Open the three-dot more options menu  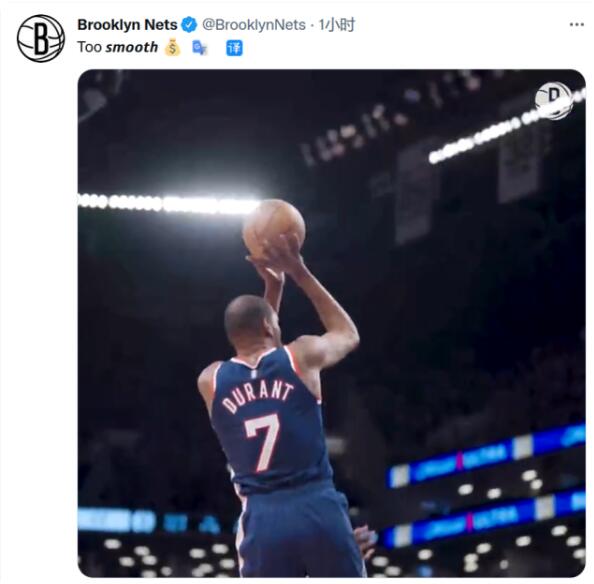[x=577, y=25]
